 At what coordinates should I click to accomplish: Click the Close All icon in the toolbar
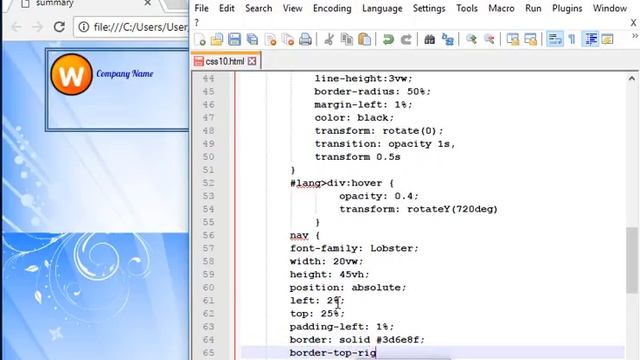coord(288,39)
